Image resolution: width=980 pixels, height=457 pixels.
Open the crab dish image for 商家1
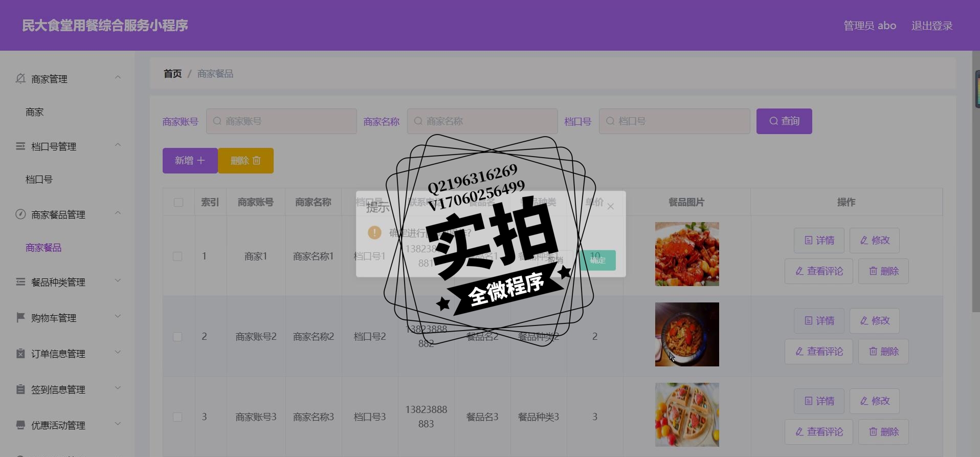(x=687, y=254)
